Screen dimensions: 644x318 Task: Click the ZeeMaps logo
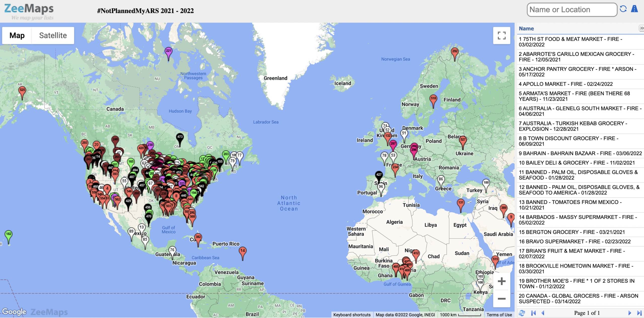[28, 9]
